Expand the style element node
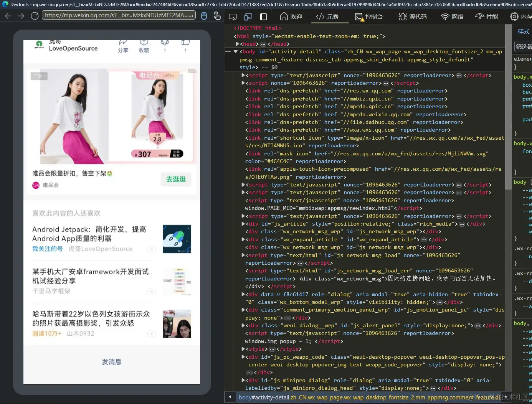 (x=243, y=349)
